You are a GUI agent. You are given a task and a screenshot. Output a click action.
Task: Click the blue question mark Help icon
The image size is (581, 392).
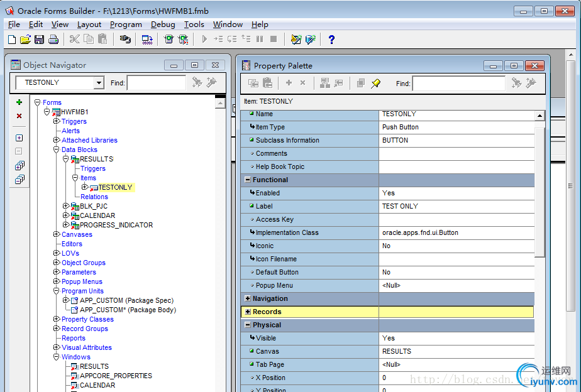pyautogui.click(x=331, y=40)
